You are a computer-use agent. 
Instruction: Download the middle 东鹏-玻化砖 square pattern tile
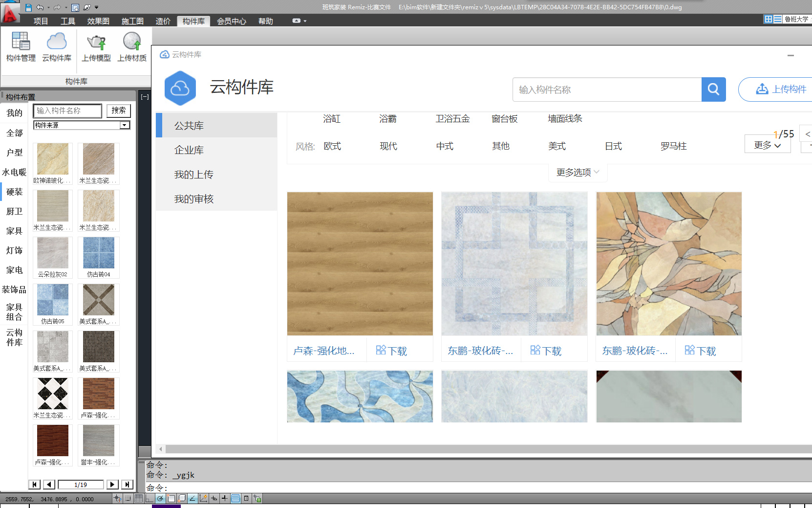pos(546,351)
